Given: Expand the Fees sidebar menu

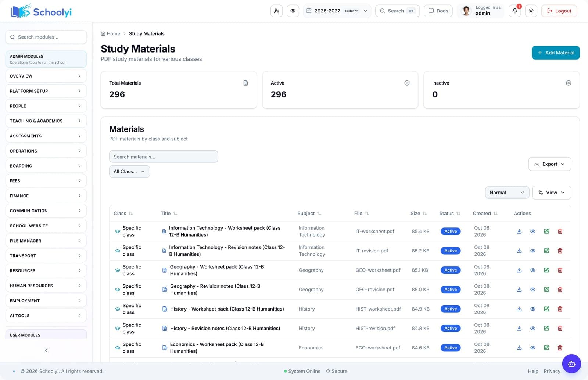Looking at the screenshot, I should pos(46,181).
